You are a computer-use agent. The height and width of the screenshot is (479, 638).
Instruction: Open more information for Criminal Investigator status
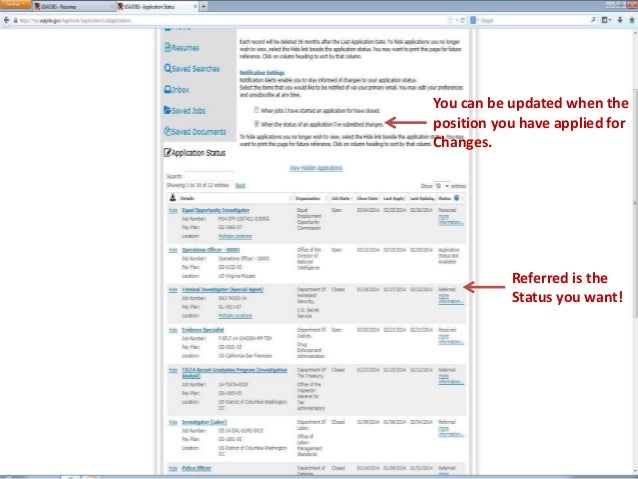[x=450, y=298]
